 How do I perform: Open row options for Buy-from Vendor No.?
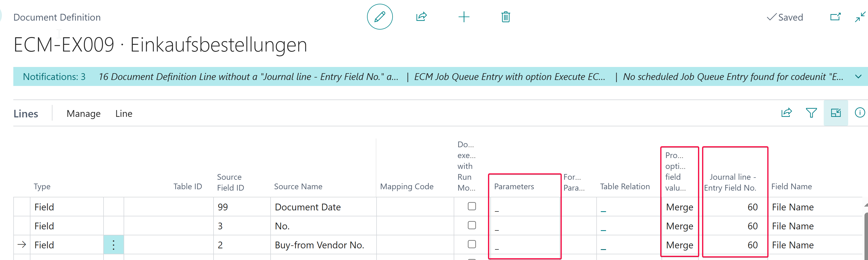click(114, 245)
